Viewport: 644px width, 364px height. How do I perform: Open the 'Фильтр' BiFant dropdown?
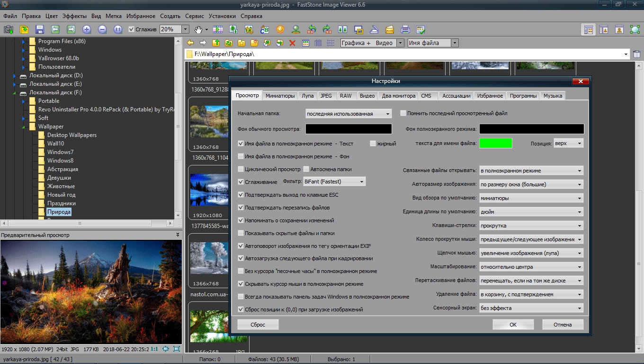[334, 182]
